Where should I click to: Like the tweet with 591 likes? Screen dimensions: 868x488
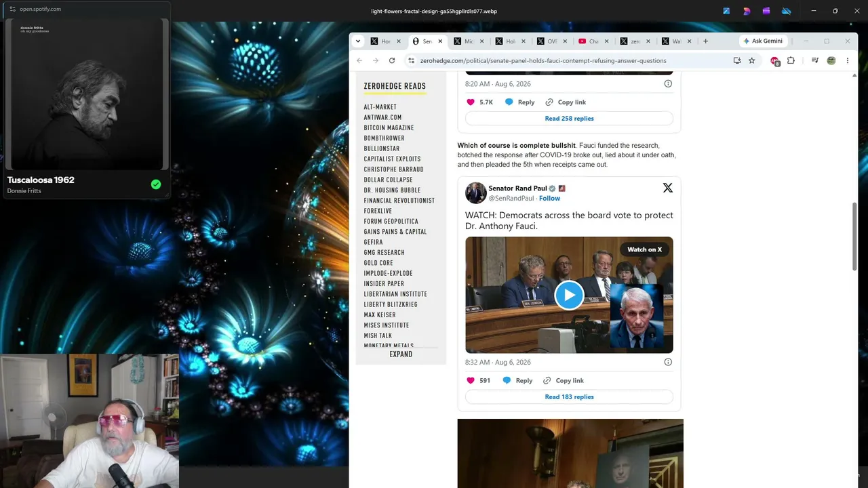click(471, 381)
